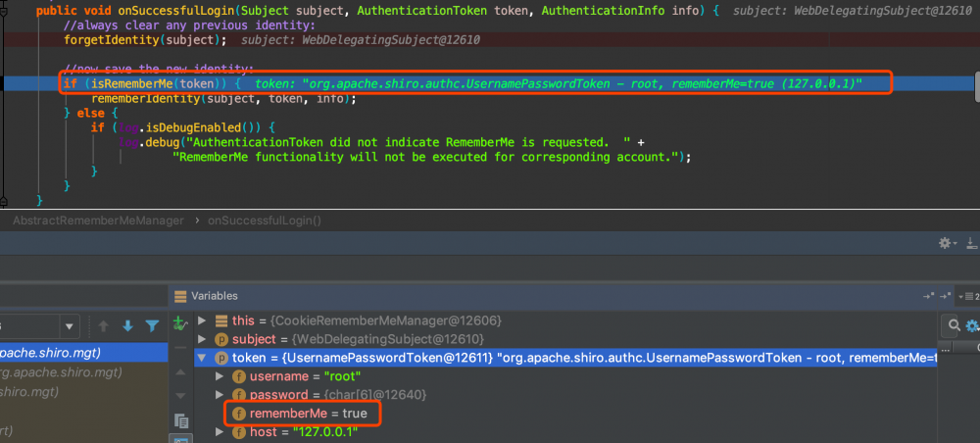Click the icon beside 'this' variable

click(x=221, y=320)
